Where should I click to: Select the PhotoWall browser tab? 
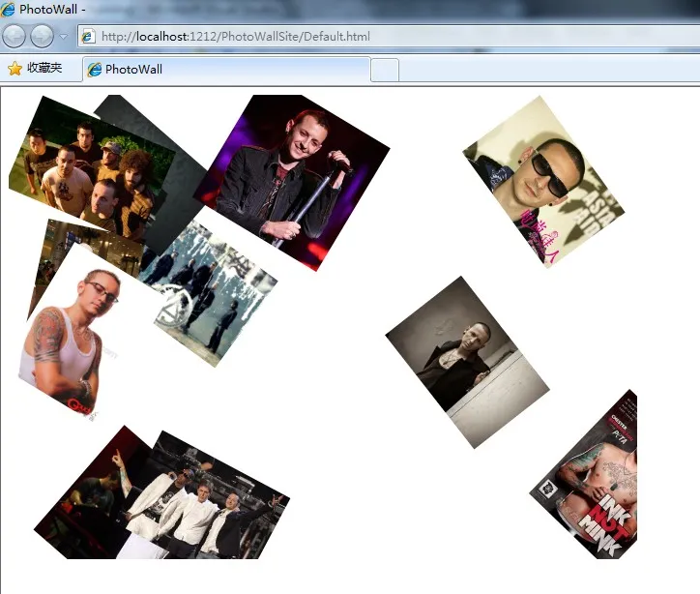click(x=226, y=70)
